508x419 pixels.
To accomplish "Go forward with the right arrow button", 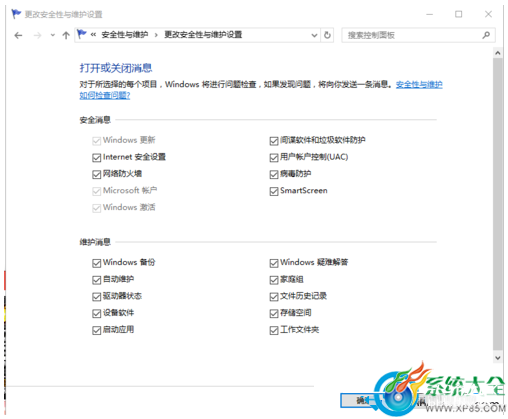I will pos(38,35).
